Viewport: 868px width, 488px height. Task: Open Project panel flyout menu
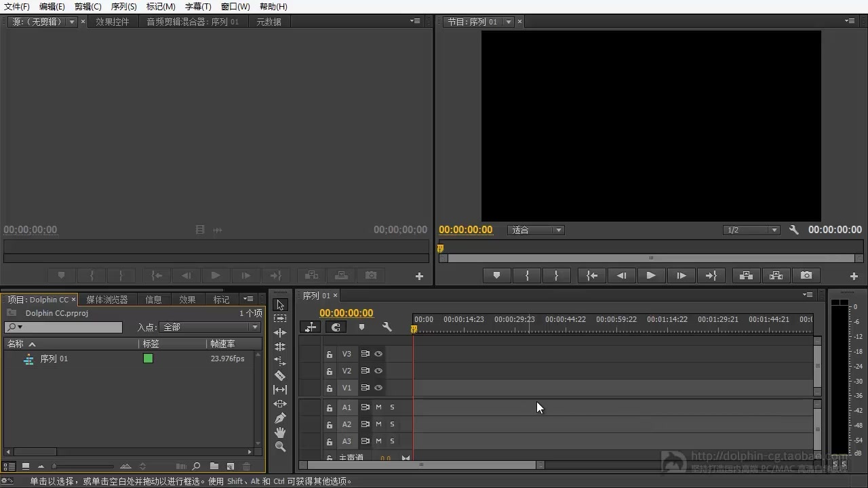(x=248, y=299)
